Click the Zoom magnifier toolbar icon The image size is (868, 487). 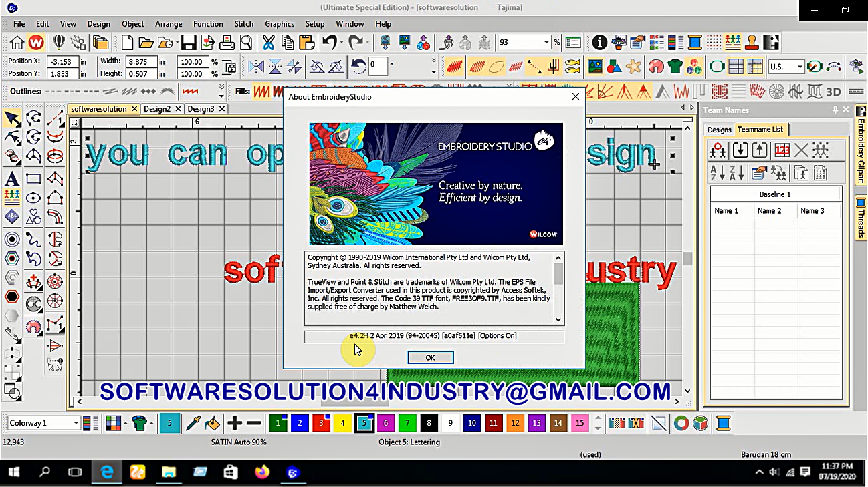pos(247,41)
